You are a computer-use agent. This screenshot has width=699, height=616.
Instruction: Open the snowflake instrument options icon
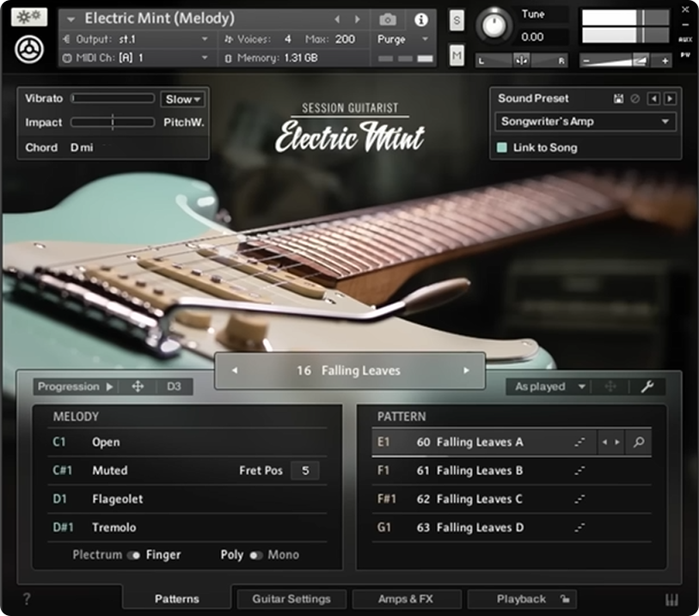point(29,17)
